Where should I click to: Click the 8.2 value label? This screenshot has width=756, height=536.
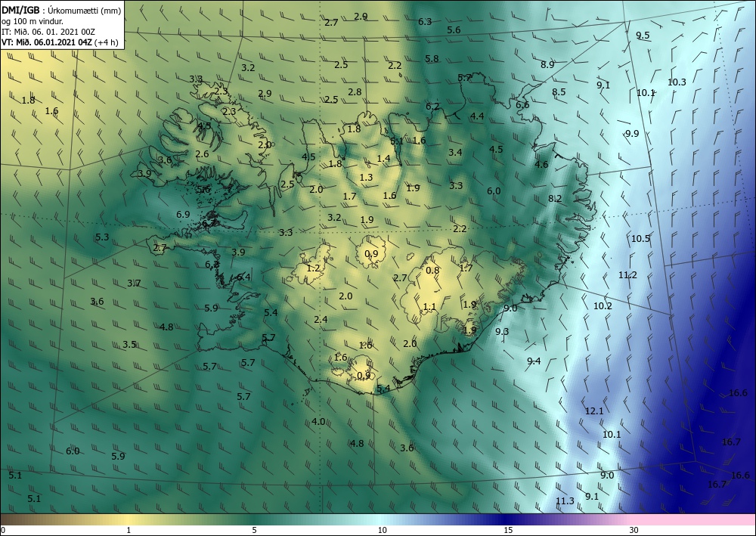click(x=555, y=198)
